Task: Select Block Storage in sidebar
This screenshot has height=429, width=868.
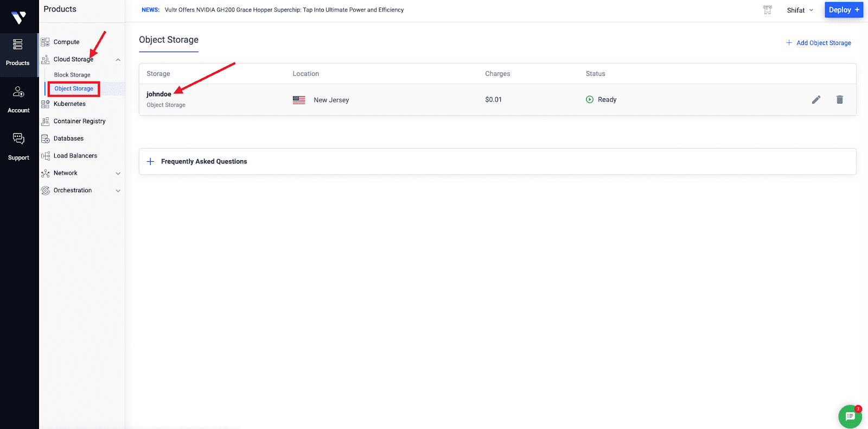Action: click(x=72, y=75)
